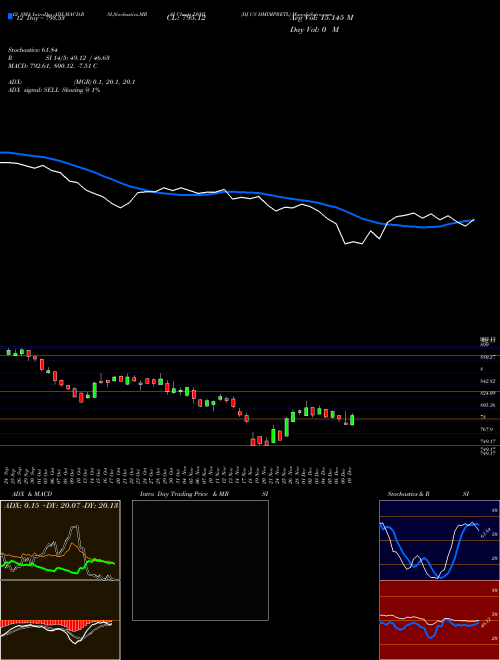Click the 859.27 price axis label
500x660 pixels.
point(488,357)
